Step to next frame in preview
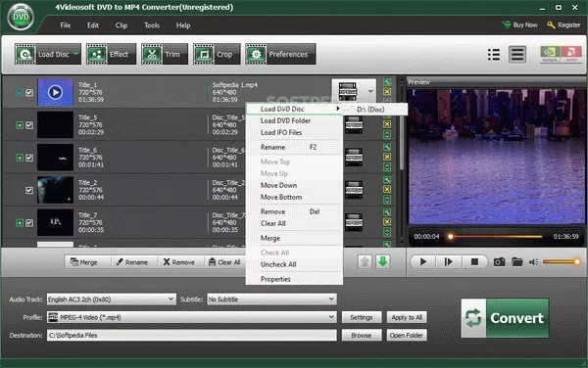The width and height of the screenshot is (588, 368). click(x=449, y=261)
